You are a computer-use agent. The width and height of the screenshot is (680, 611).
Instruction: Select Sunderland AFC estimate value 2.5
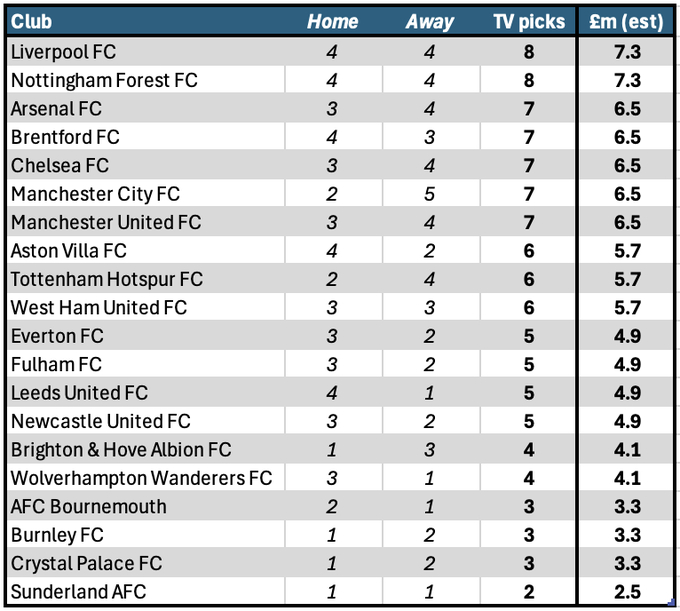626,591
